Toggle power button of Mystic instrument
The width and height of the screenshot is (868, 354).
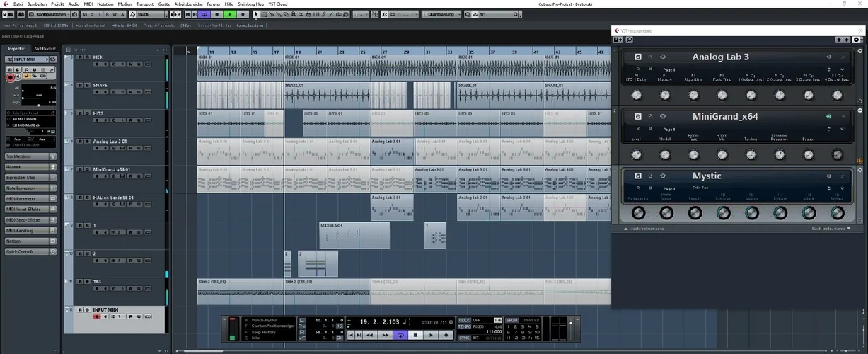point(638,176)
